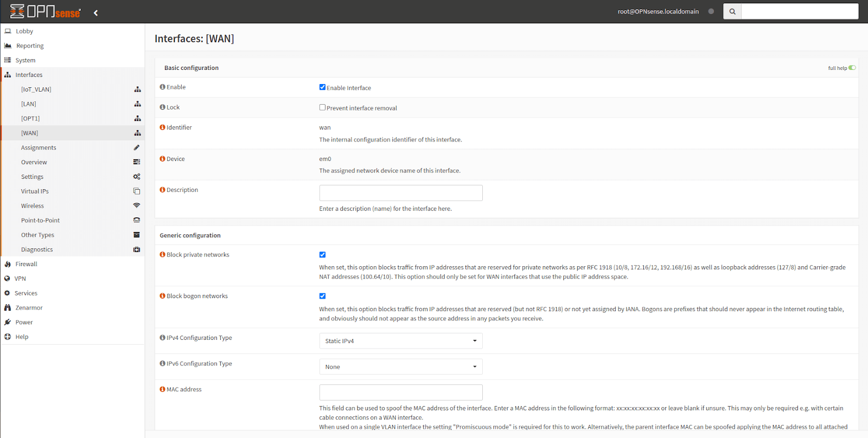The height and width of the screenshot is (438, 868).
Task: Click the phone icon beside Point-to-Point
Action: 137,220
